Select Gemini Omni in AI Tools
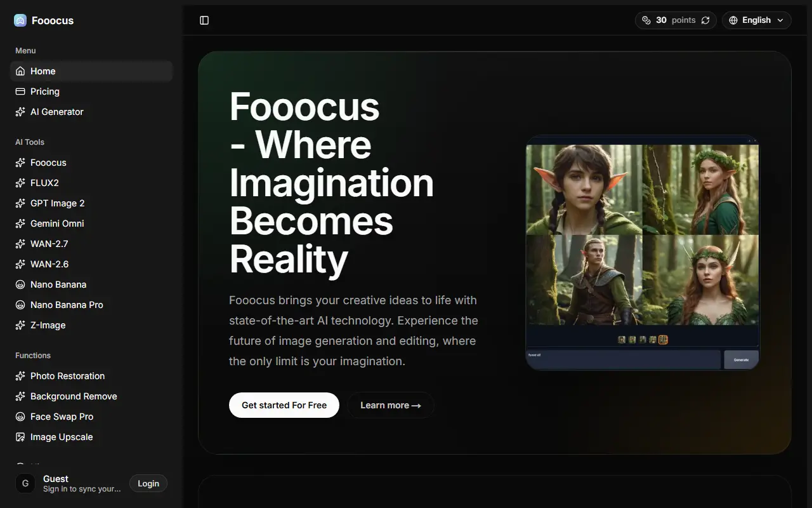 [91, 224]
